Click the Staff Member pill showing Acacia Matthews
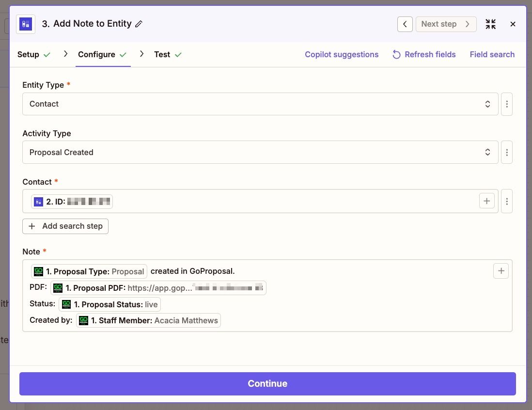 pos(148,320)
